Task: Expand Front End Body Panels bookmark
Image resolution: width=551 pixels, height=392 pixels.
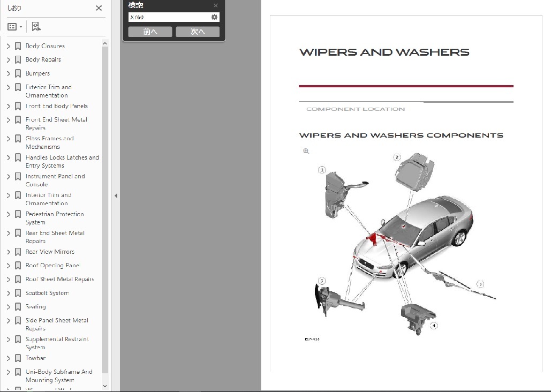Action: click(x=9, y=106)
